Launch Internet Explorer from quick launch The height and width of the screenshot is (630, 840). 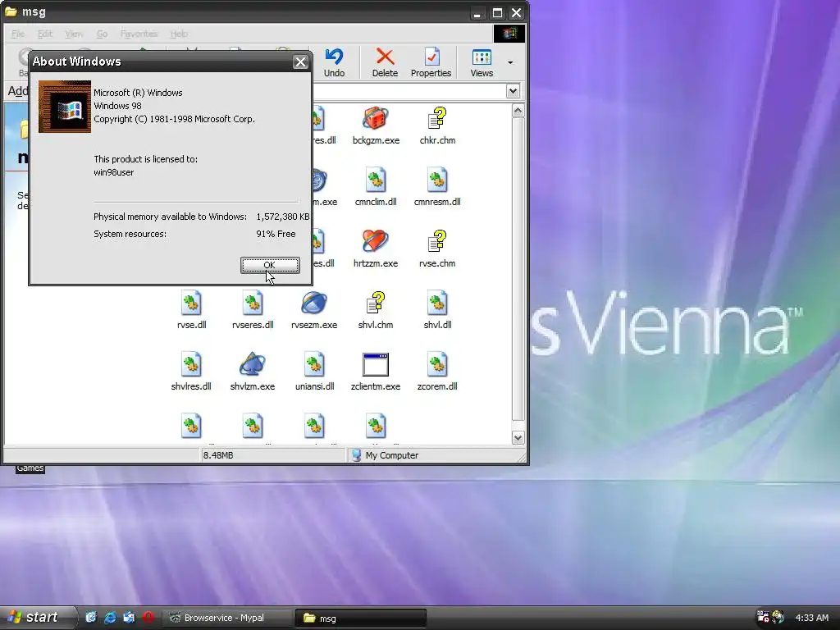(x=110, y=617)
